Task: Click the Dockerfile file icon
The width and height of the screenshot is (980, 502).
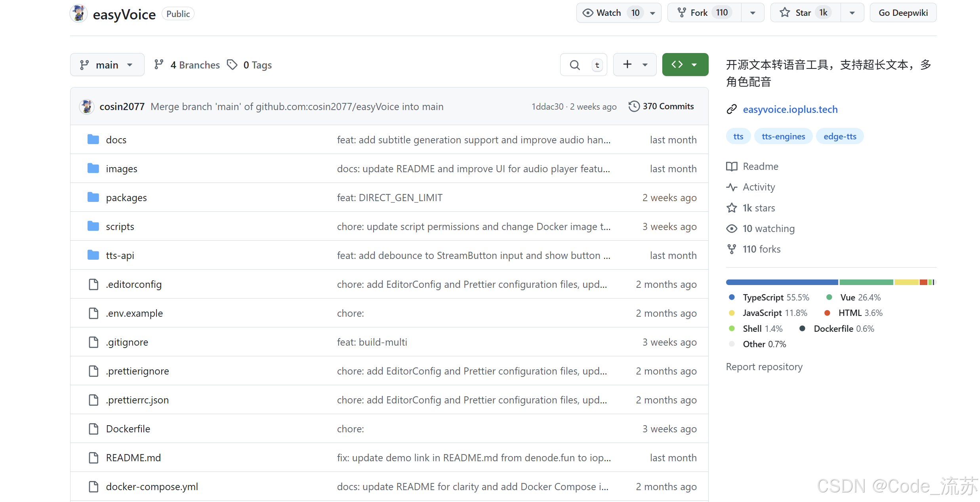Action: (x=93, y=429)
